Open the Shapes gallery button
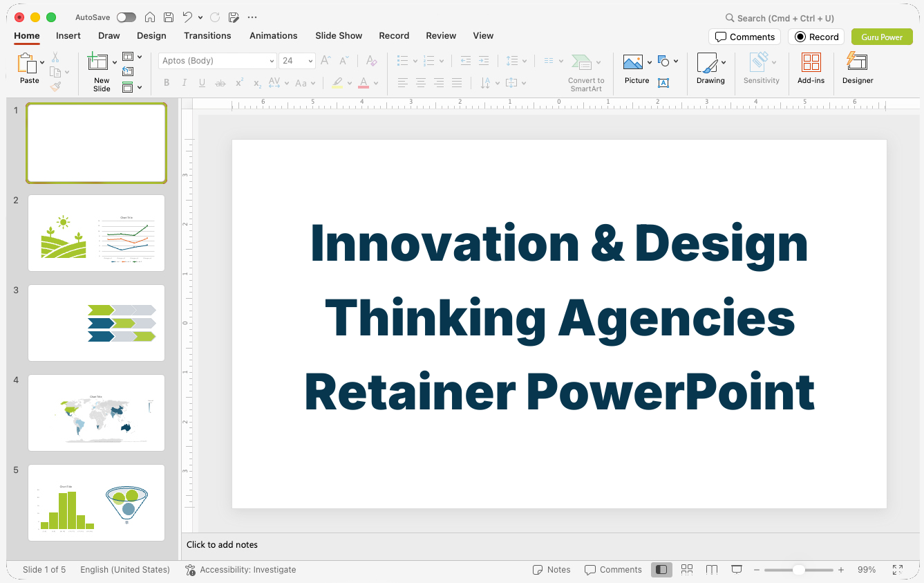The width and height of the screenshot is (924, 583). [x=668, y=61]
